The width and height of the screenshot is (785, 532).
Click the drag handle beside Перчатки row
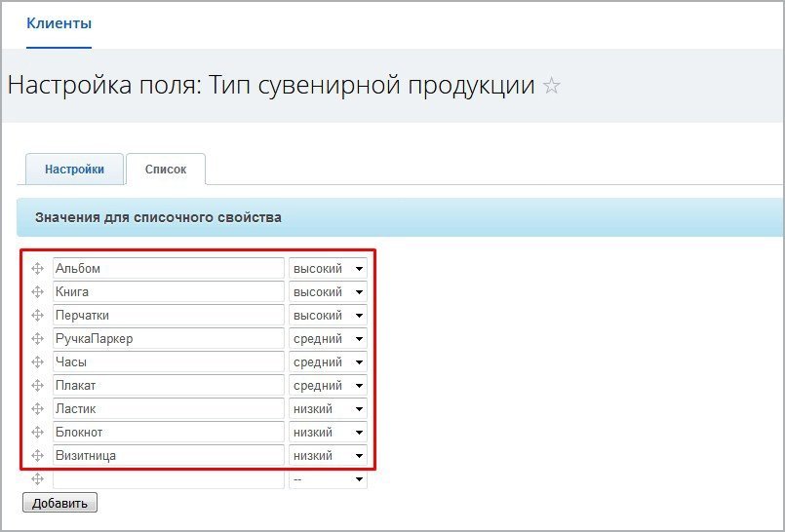pyautogui.click(x=38, y=315)
